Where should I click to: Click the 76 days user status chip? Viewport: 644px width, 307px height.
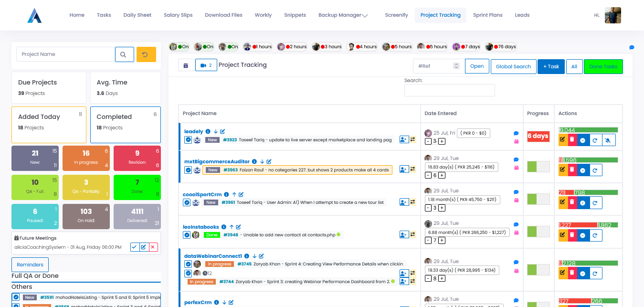coord(501,47)
